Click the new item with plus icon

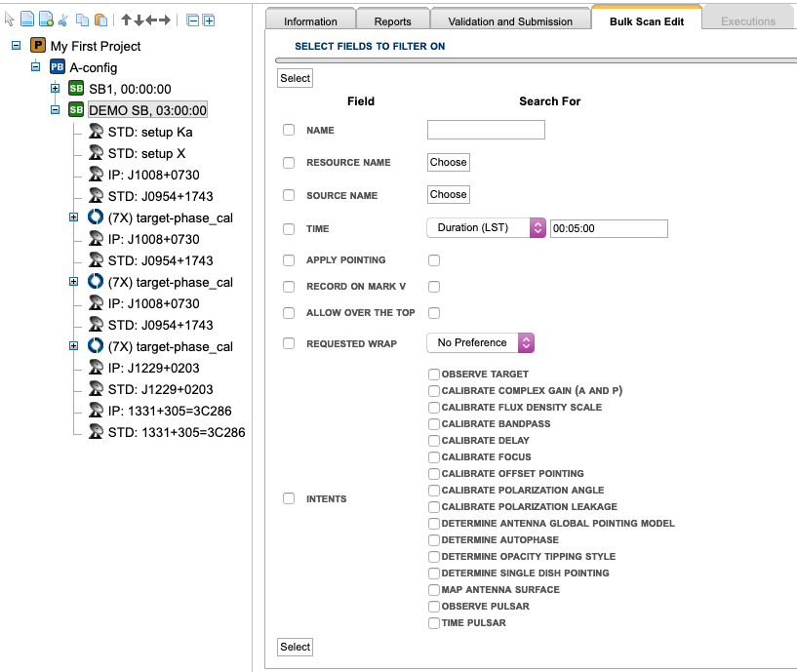46,20
